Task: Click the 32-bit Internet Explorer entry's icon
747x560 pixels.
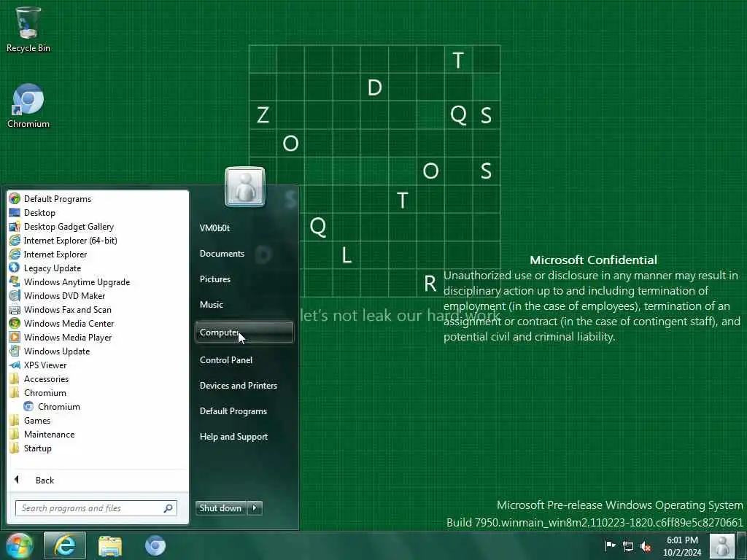Action: coord(15,254)
